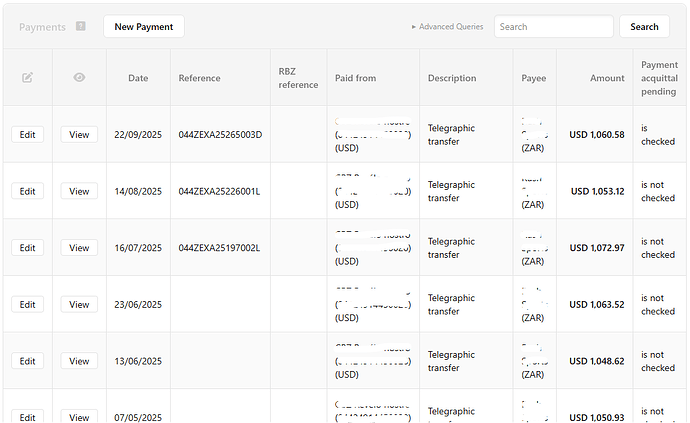Select reference 044ZEXA25226001L
Screen dimensions: 690x423
[x=219, y=191]
